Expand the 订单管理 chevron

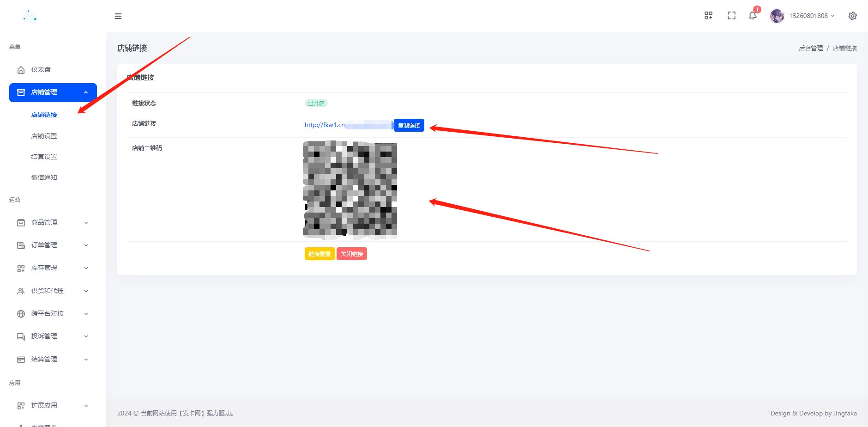pyautogui.click(x=86, y=245)
